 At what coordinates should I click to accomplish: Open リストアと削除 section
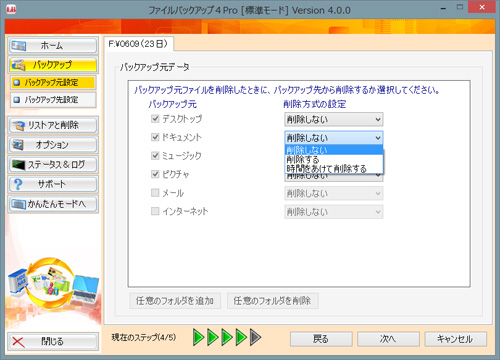(53, 125)
